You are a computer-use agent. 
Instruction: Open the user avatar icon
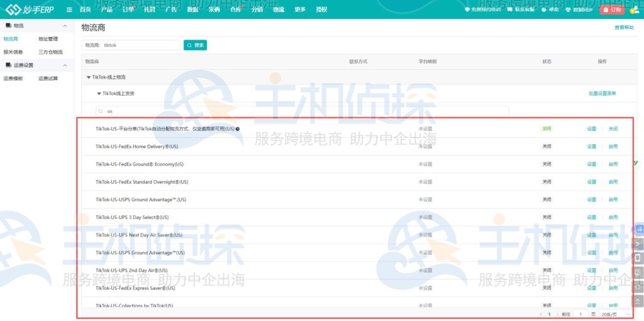point(634,10)
